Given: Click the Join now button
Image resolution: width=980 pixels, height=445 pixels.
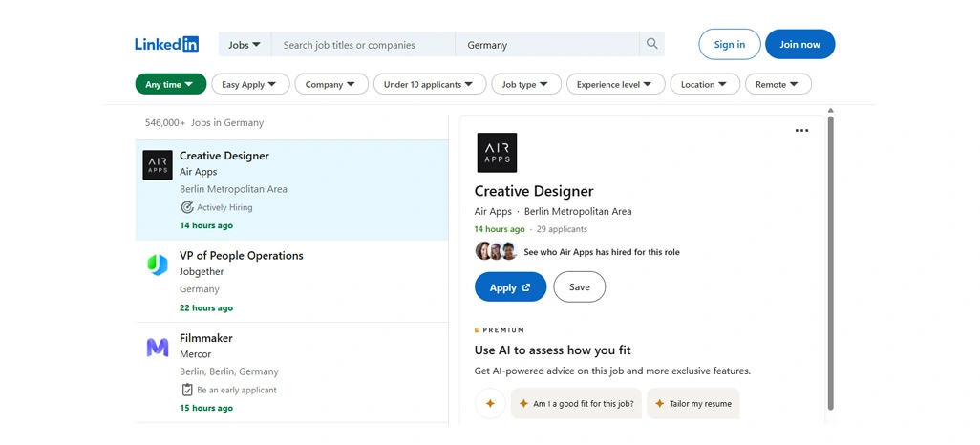Looking at the screenshot, I should [x=800, y=44].
